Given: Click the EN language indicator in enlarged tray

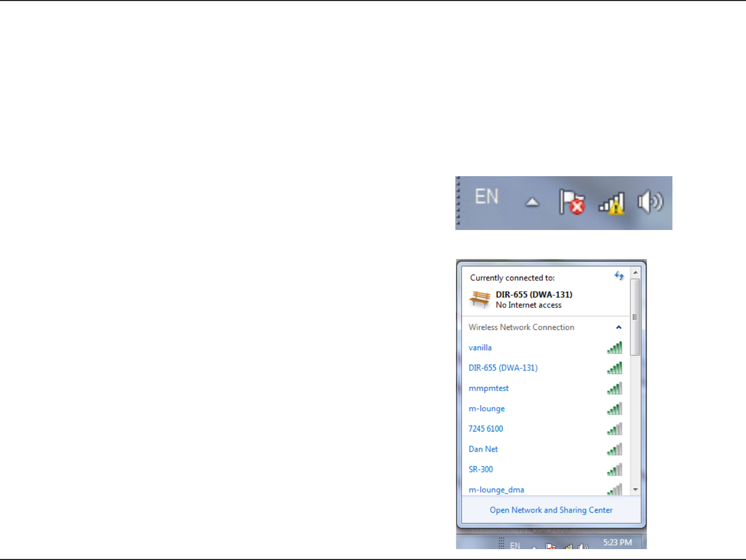Looking at the screenshot, I should coord(486,196).
